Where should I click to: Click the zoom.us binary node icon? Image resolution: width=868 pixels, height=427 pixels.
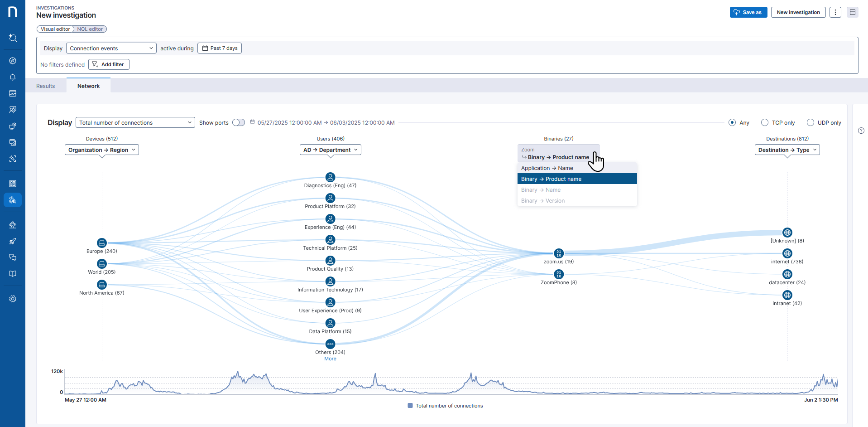click(559, 253)
